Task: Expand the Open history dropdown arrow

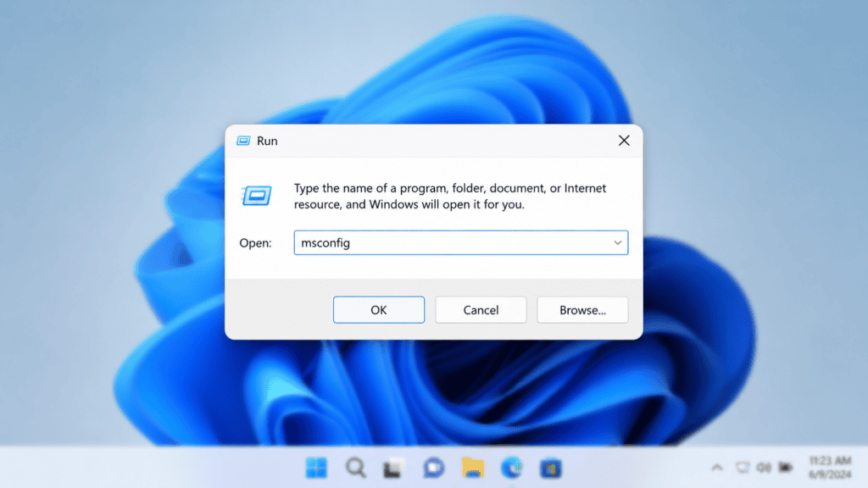Action: (617, 243)
